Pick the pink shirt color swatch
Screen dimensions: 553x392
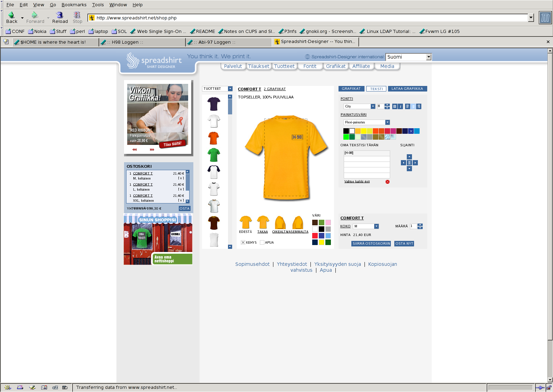pos(328,223)
